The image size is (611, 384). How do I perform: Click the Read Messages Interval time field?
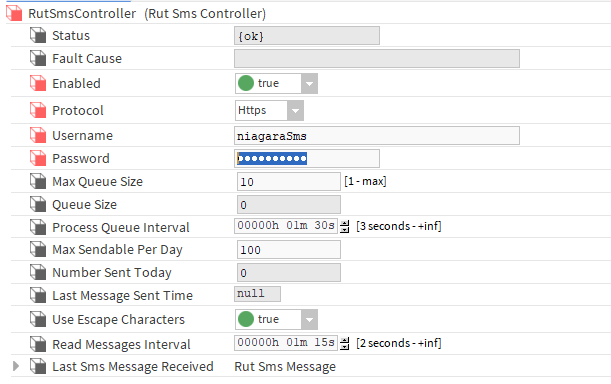[286, 343]
